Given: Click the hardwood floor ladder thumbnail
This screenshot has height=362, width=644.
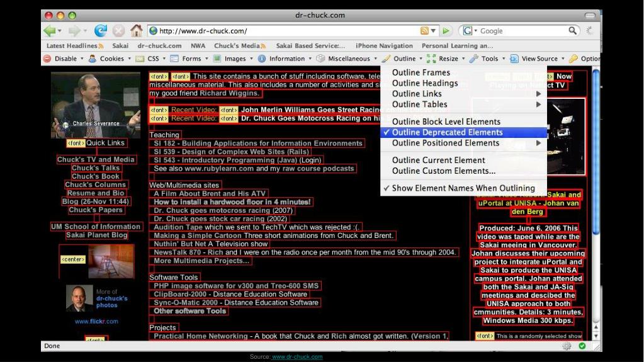Looking at the screenshot, I should tap(111, 261).
